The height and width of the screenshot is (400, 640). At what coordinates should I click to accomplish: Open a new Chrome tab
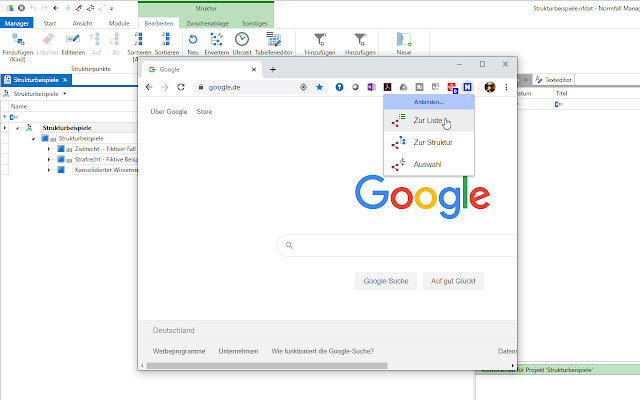(273, 69)
